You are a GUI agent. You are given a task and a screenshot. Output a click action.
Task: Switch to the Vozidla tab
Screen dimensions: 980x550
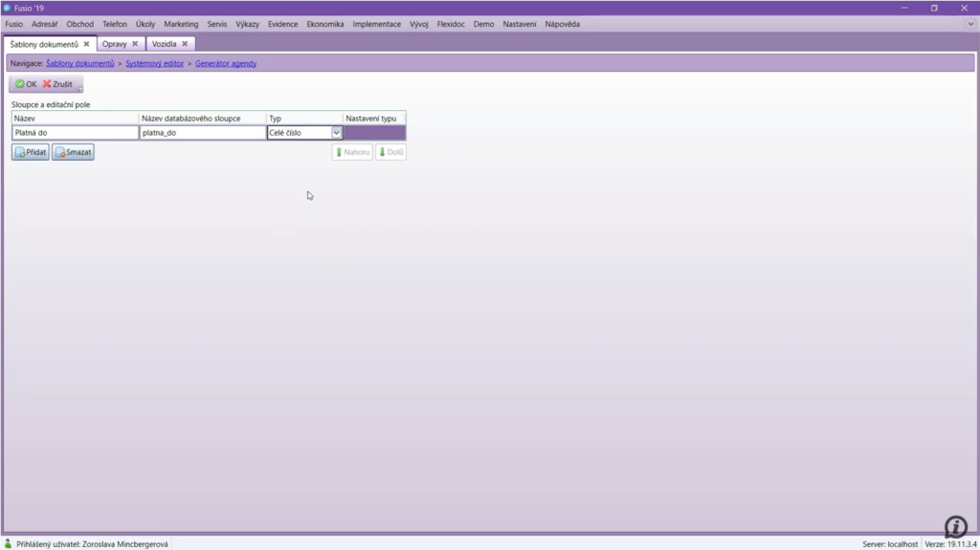pyautogui.click(x=164, y=44)
